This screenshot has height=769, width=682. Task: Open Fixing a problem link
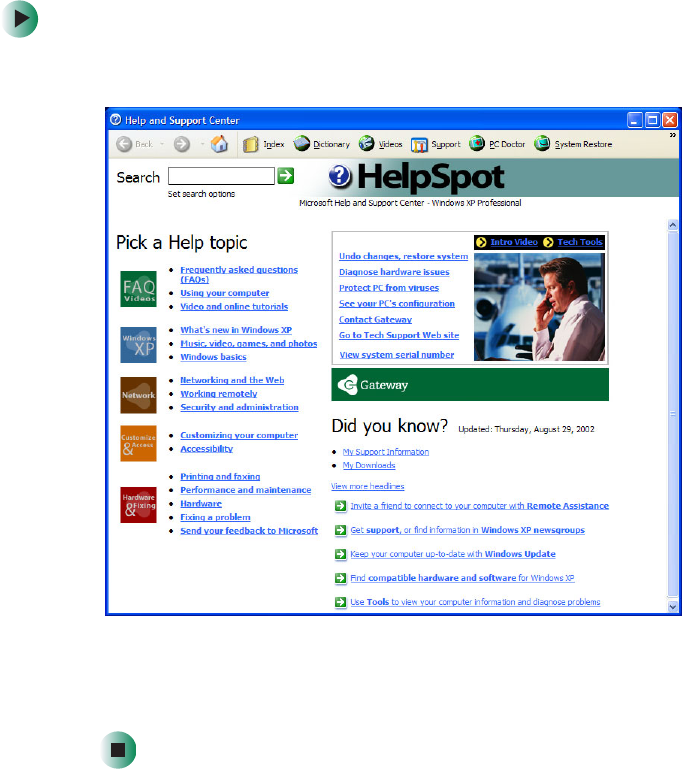[215, 517]
